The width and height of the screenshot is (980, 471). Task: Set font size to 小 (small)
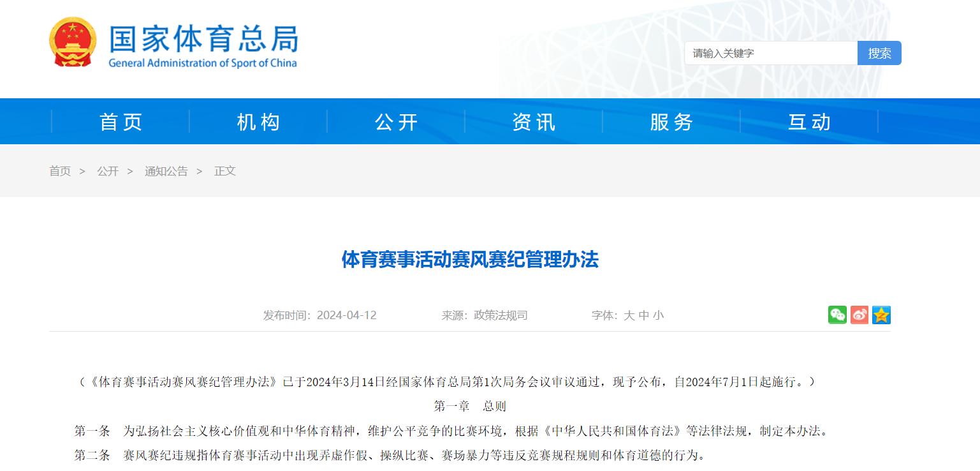pos(658,315)
